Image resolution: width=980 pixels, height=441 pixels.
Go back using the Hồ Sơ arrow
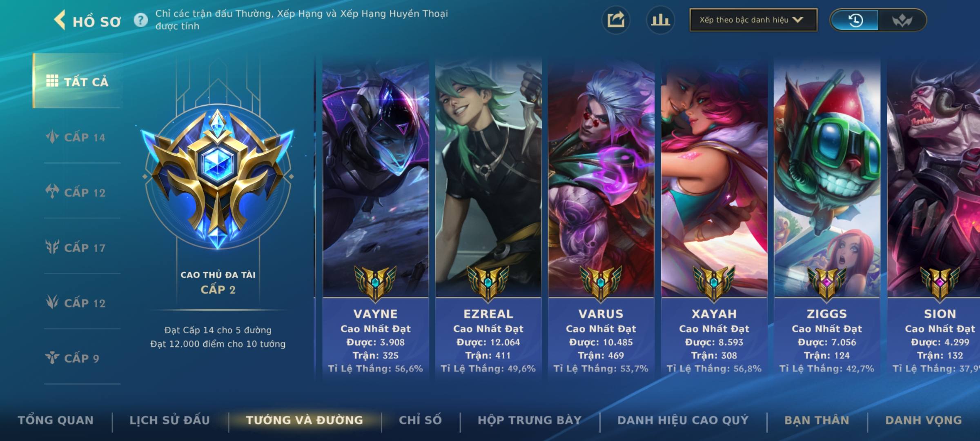(60, 20)
